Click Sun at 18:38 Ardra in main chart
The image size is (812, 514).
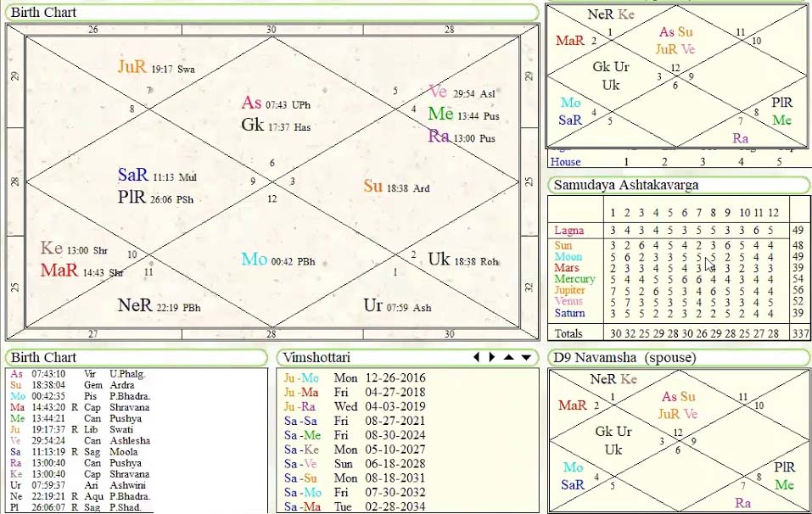[x=373, y=187]
